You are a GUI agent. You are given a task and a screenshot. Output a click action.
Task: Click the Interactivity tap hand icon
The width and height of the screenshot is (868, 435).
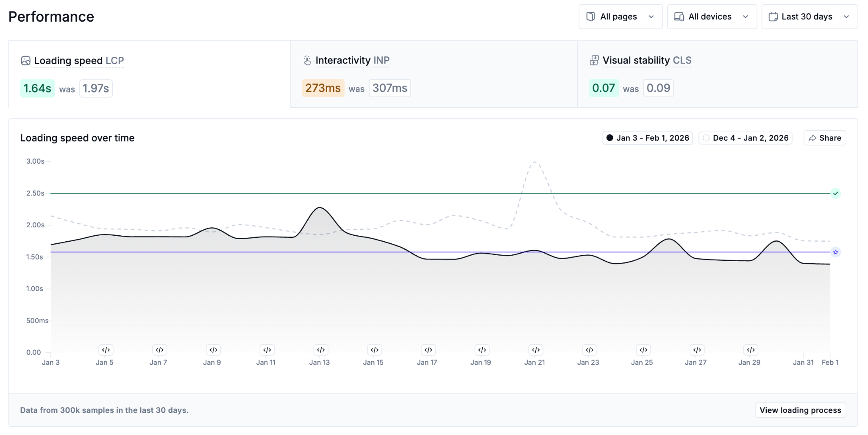[x=307, y=61]
